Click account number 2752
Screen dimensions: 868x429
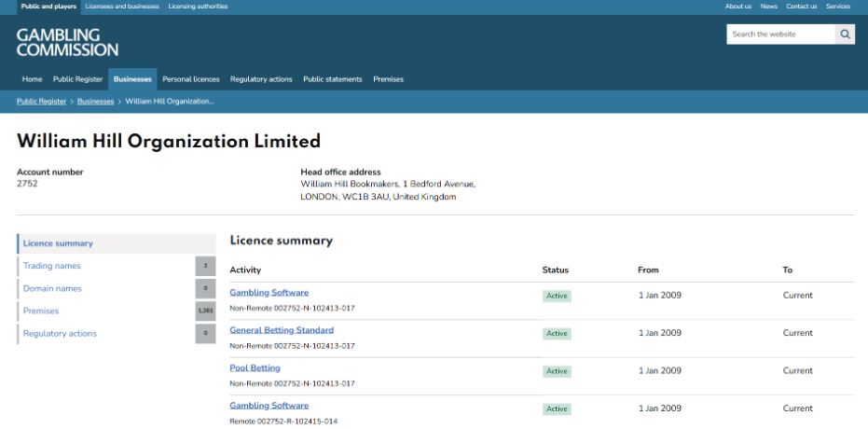(27, 184)
